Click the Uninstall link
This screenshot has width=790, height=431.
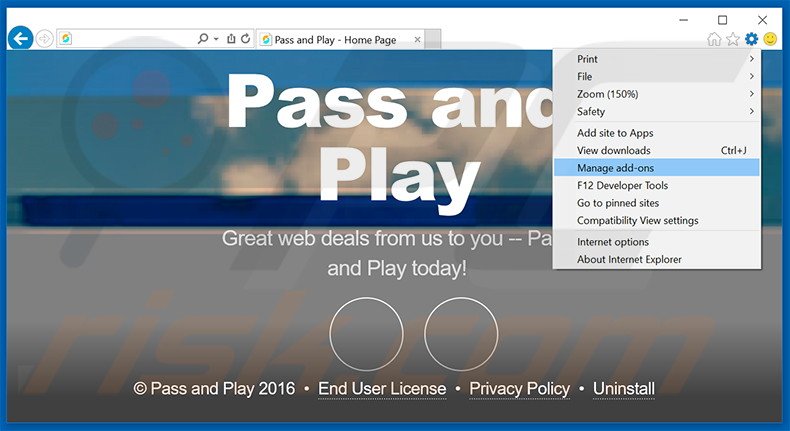coord(624,389)
